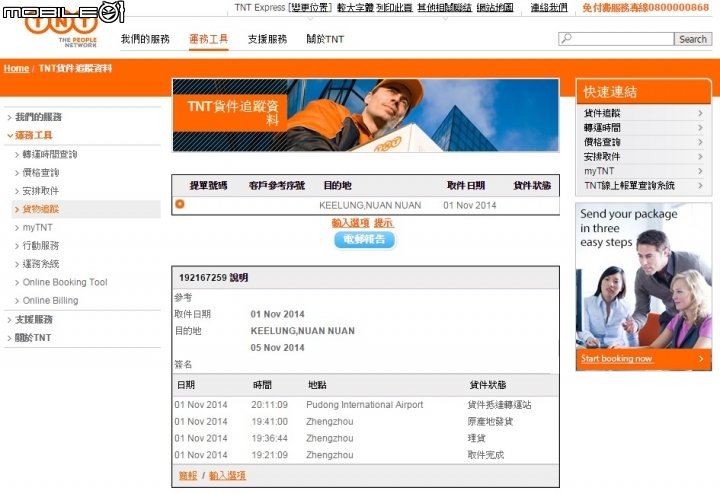Click TNT貨件追蹤資料 banner image
This screenshot has width=720, height=494.
tap(366, 115)
